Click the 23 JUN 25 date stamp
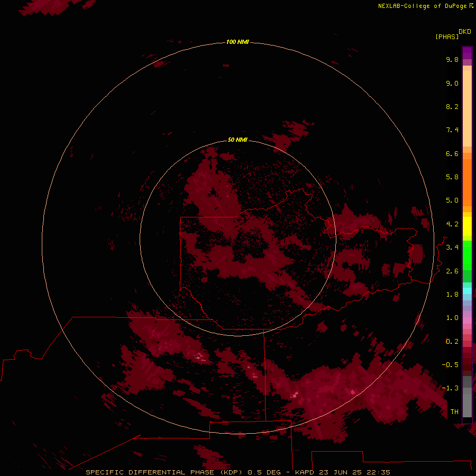Image resolution: width=476 pixels, height=476 pixels. (x=340, y=472)
